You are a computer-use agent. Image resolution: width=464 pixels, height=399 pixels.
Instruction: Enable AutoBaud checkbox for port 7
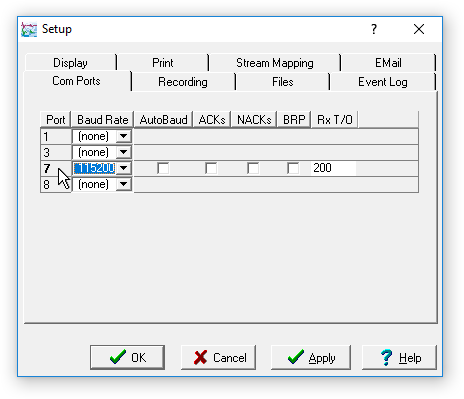pyautogui.click(x=163, y=168)
